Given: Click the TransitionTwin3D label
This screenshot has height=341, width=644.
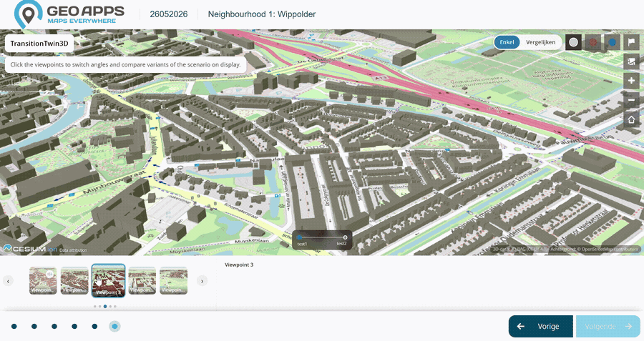Looking at the screenshot, I should [39, 44].
